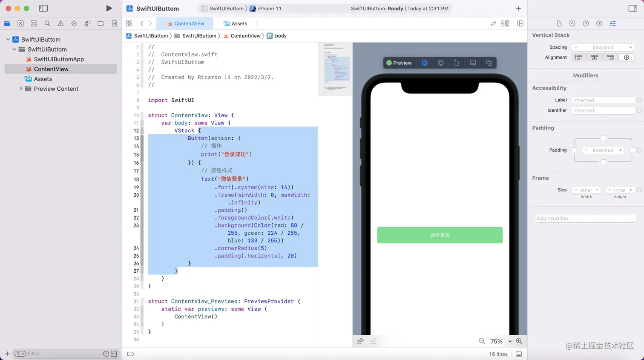Open the 75% zoom level dropdown
Screen dimensions: 644x360
[501, 341]
